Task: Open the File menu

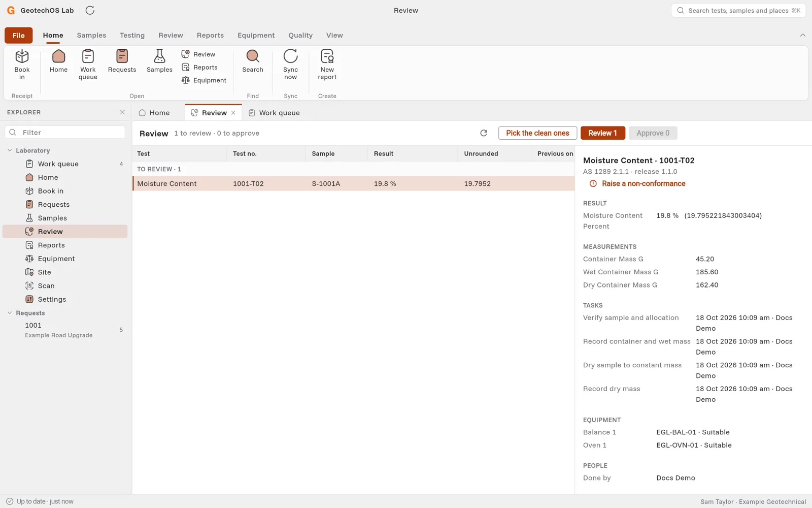Action: pyautogui.click(x=19, y=35)
